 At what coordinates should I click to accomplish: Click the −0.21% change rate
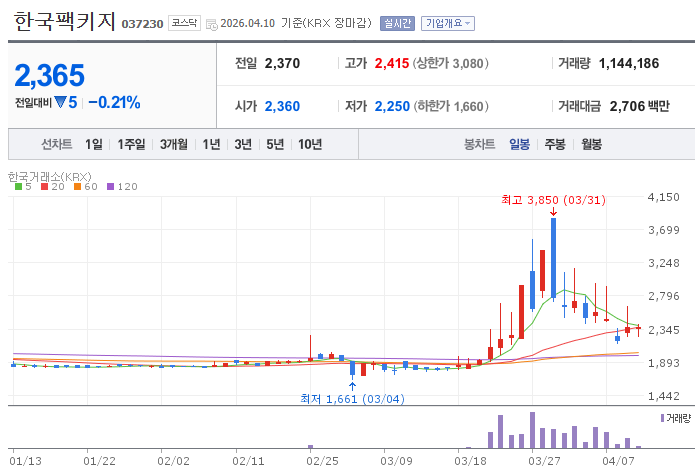[114, 102]
